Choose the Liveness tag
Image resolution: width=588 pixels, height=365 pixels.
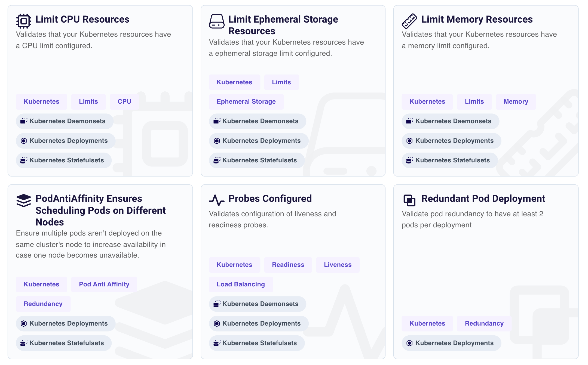338,265
